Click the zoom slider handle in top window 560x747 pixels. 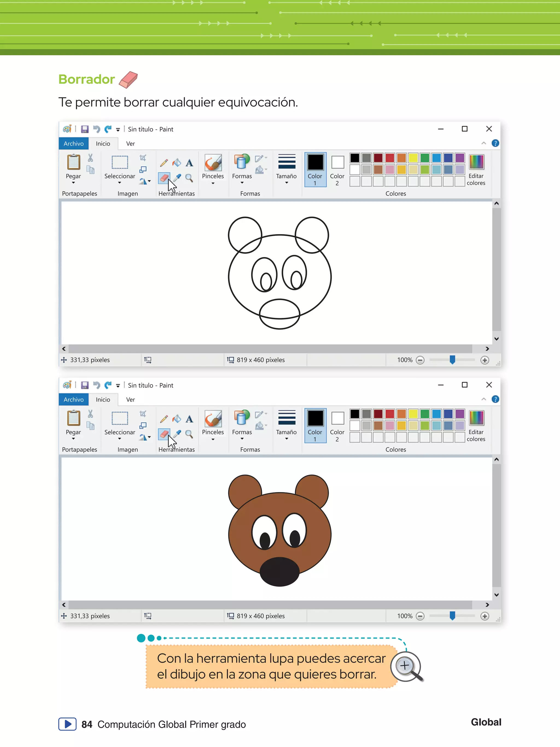coord(452,360)
